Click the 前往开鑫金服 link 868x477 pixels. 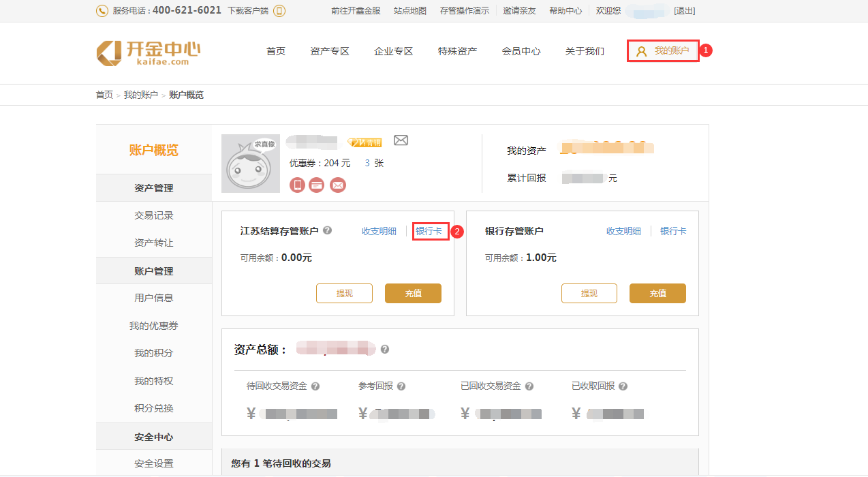(356, 11)
